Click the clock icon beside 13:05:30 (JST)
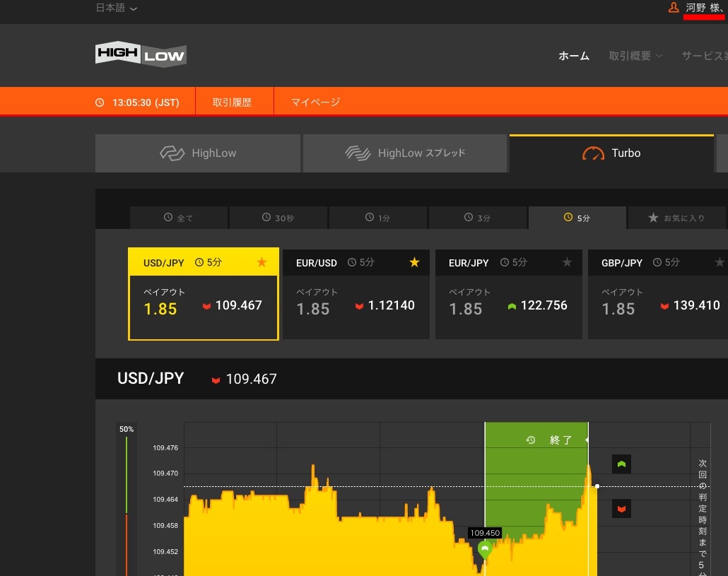Viewport: 728px width, 576px height. (100, 102)
